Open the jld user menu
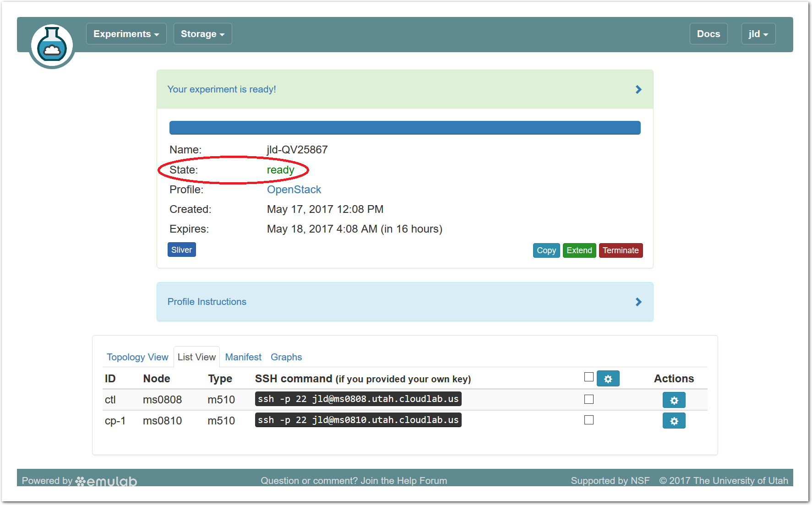 click(x=758, y=34)
